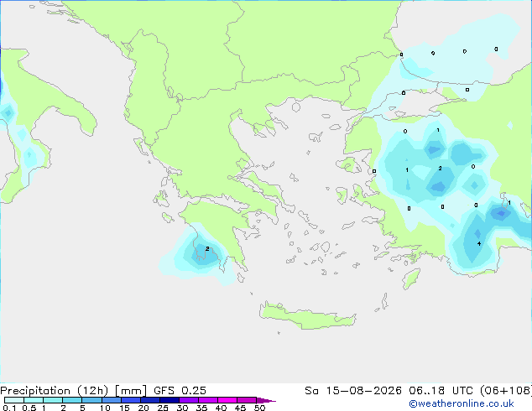Screen dimensions: 532x411
Task: Click the 25–30 mm dark blue swatch
Action: pos(169,400)
